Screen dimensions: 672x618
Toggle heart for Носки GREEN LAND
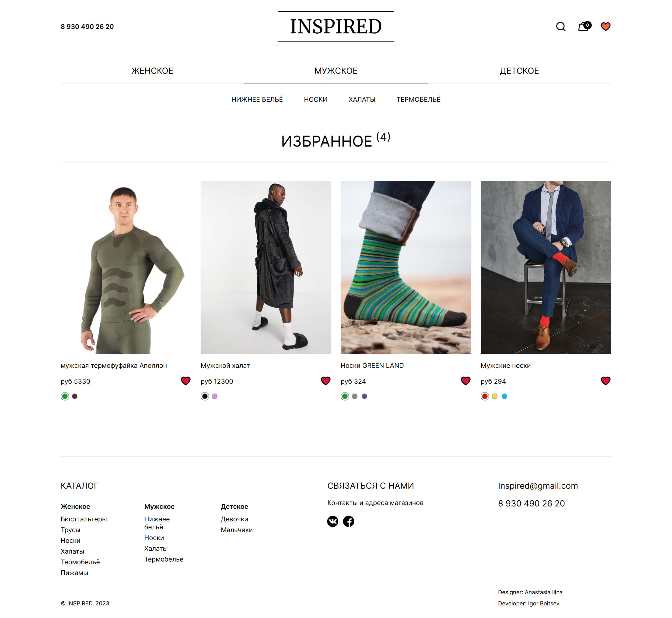coord(465,381)
